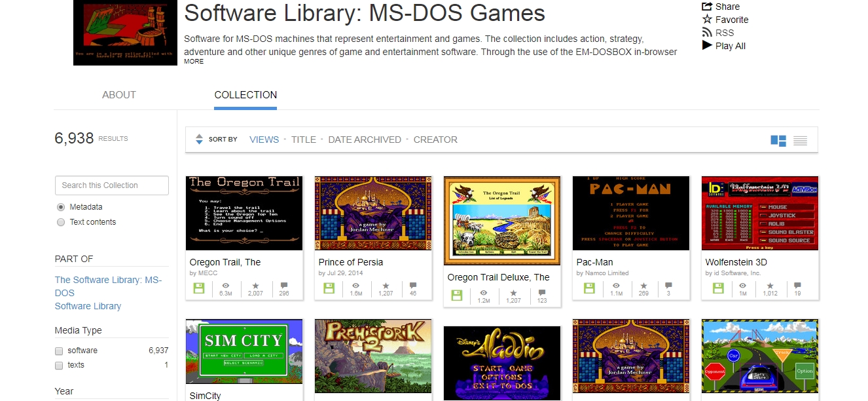Open the reviews bubble on Prince of Persia
Image resolution: width=868 pixels, height=401 pixels.
(413, 286)
